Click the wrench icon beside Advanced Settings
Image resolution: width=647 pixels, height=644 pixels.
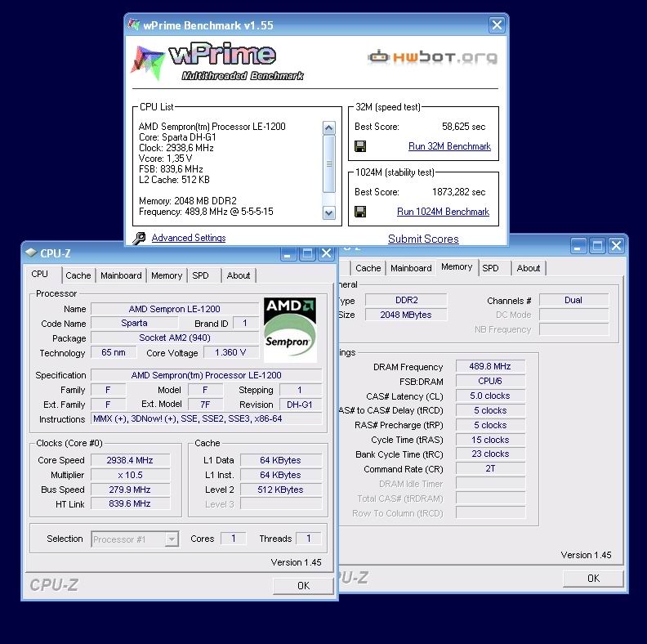(139, 238)
